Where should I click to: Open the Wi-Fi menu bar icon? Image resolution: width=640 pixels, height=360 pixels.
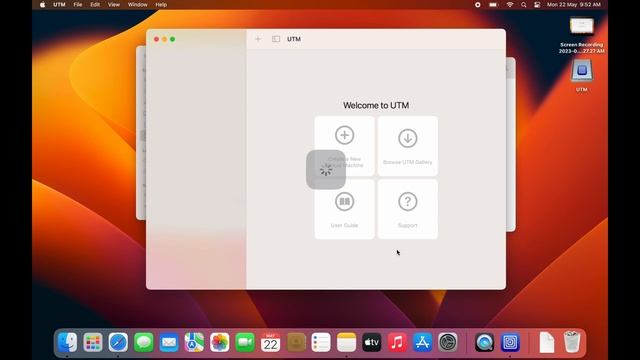coord(510,4)
